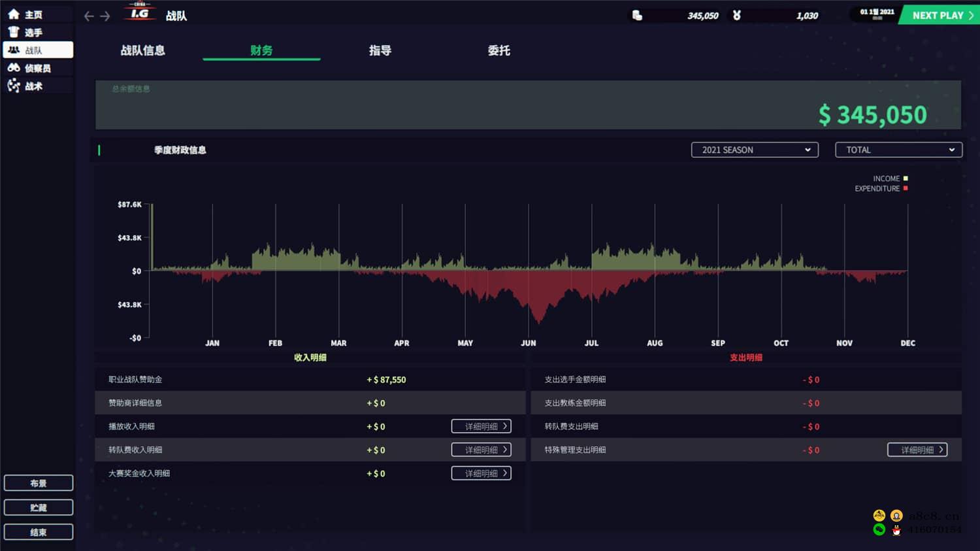Click the 布景 button
The width and height of the screenshot is (980, 551).
[x=39, y=483]
